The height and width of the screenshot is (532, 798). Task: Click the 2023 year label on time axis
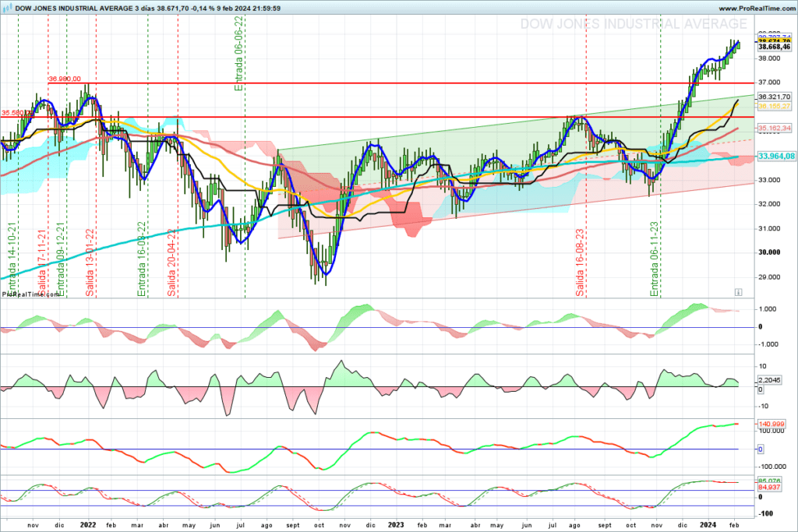tap(396, 525)
